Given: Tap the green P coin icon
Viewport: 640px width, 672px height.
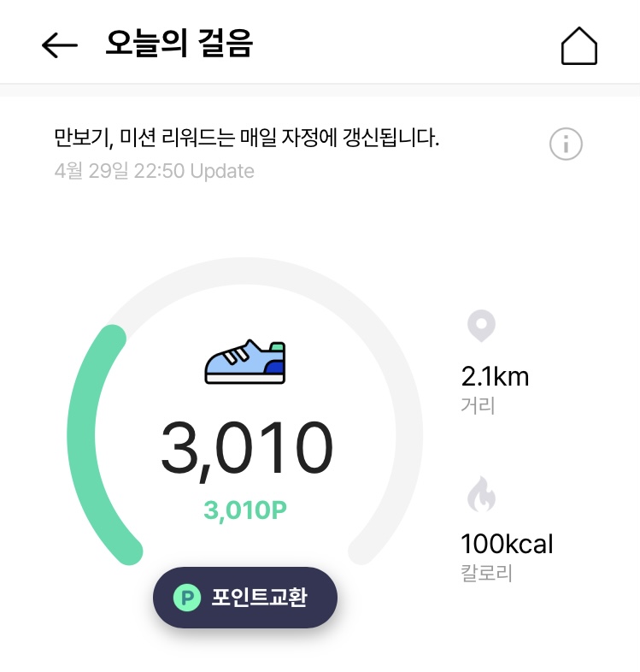Looking at the screenshot, I should point(185,598).
